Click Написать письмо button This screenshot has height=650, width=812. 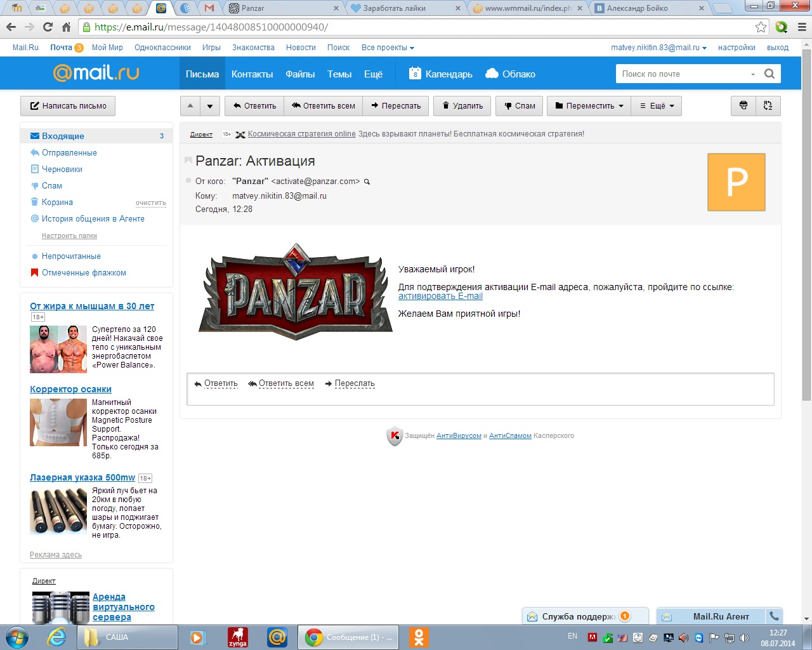tap(68, 106)
